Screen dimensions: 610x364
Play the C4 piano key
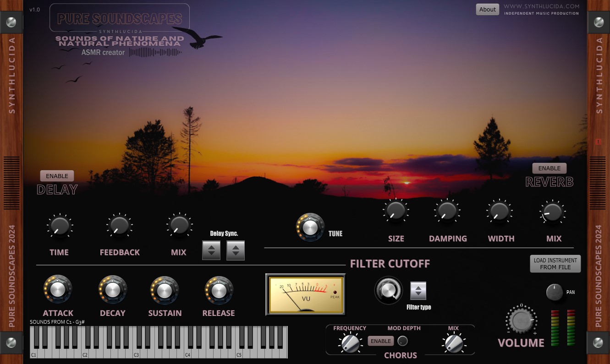pos(188,353)
